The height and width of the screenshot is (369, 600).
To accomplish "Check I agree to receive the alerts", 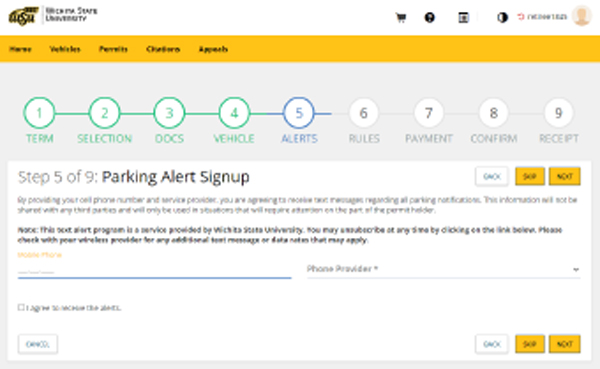I will point(21,307).
